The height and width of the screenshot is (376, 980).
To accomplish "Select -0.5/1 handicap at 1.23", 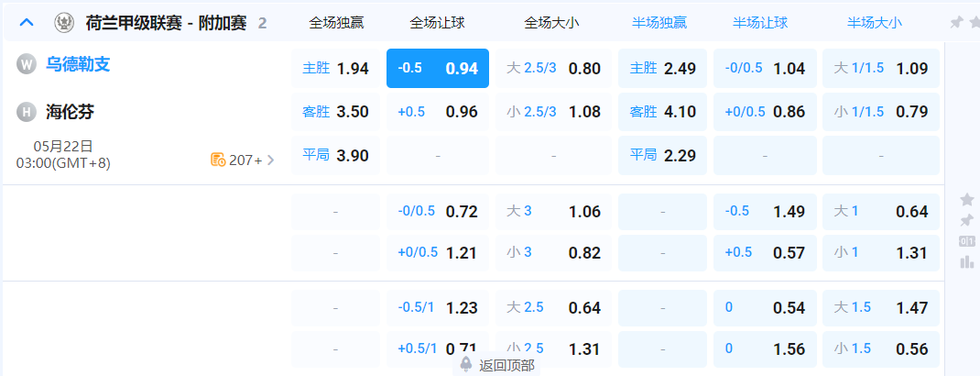I will click(438, 308).
